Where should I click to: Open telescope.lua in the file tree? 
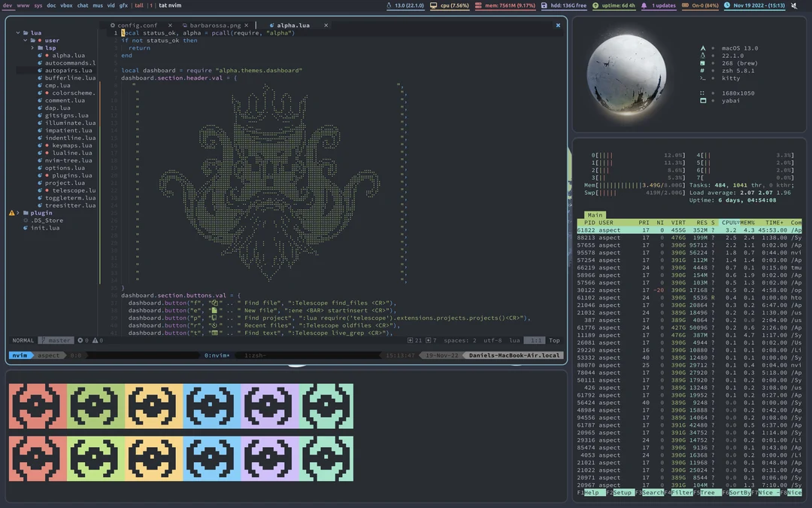tap(74, 190)
